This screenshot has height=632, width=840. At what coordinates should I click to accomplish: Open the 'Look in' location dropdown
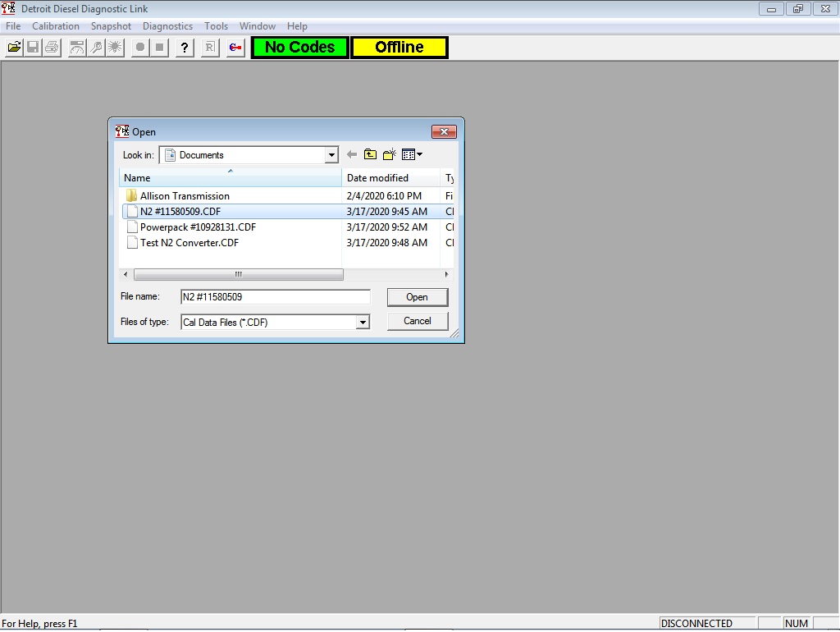pyautogui.click(x=331, y=154)
